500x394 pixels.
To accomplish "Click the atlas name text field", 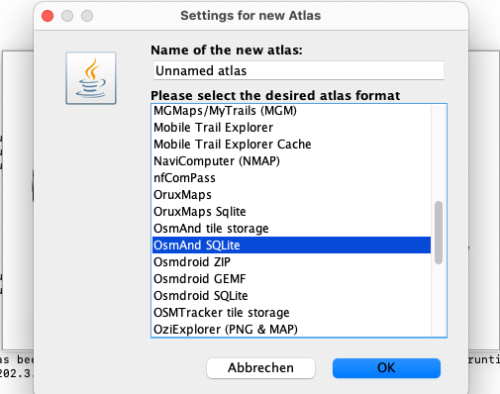I will [299, 70].
